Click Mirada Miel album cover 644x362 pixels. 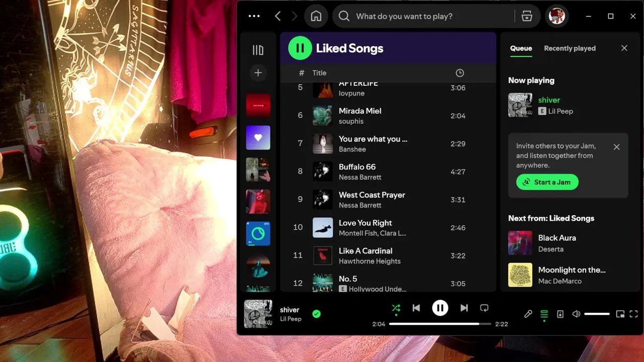point(323,116)
